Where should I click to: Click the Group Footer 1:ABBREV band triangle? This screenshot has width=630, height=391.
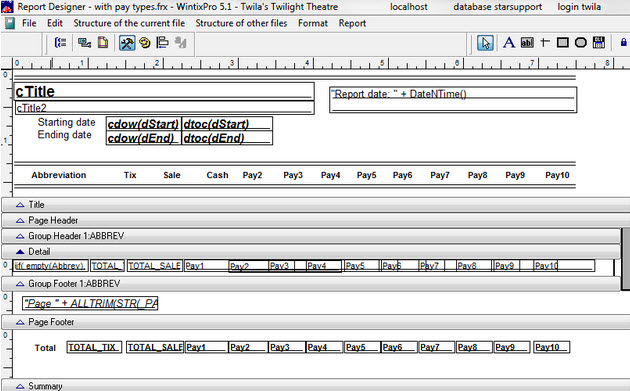20,284
